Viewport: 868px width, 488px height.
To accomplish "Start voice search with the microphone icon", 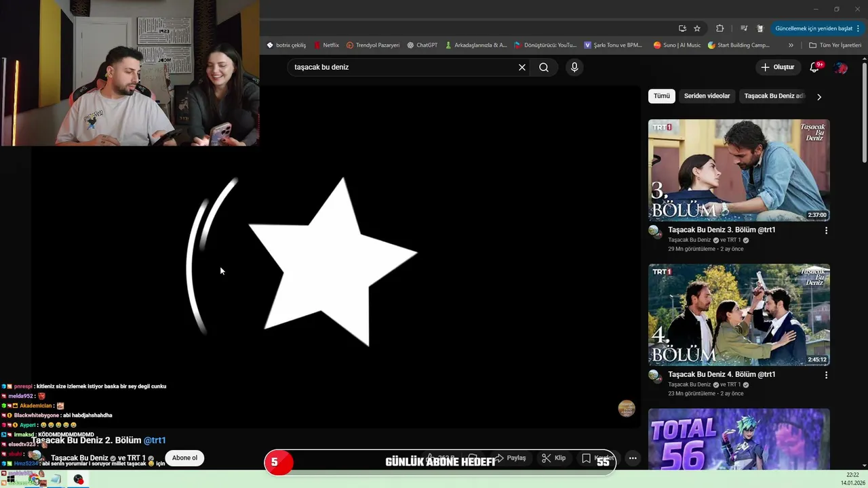I will point(574,67).
